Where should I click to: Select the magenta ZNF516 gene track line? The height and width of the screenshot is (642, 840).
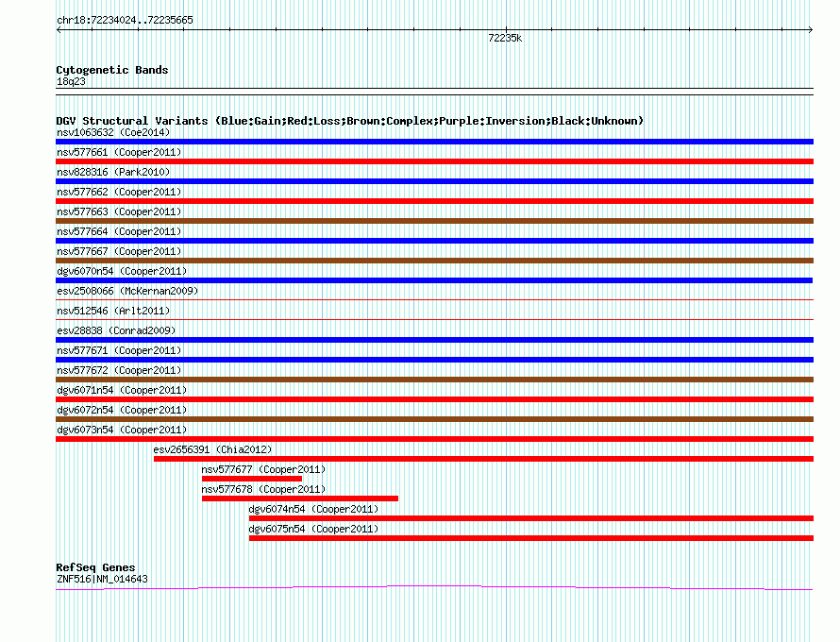pyautogui.click(x=434, y=588)
